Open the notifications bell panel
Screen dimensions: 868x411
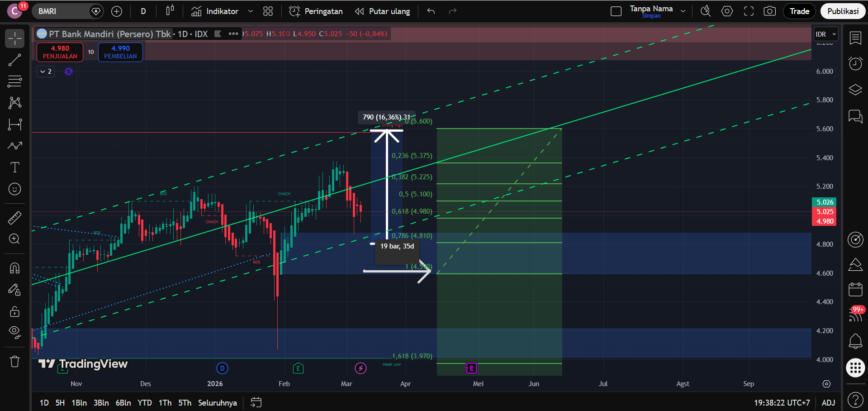855,341
